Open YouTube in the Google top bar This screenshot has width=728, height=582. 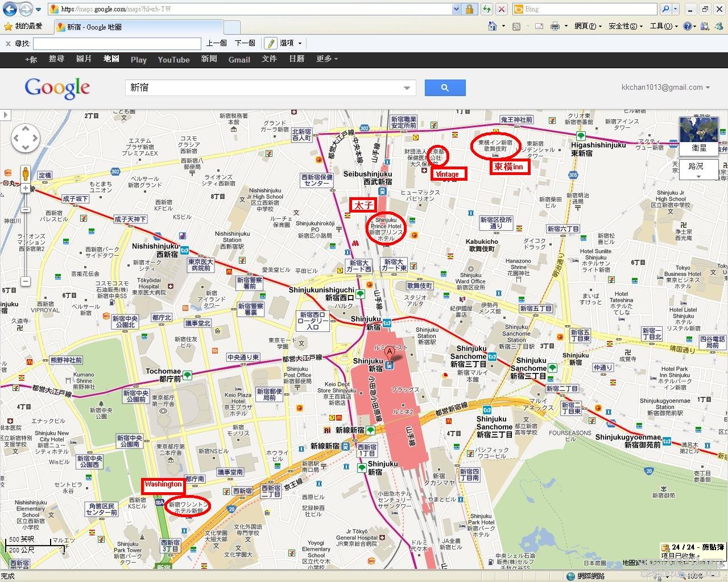click(x=173, y=60)
